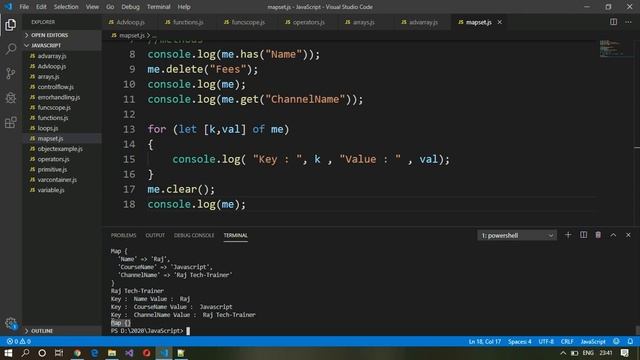Open notifications bell in status bar
Screen dimensions: 640x360
point(630,341)
